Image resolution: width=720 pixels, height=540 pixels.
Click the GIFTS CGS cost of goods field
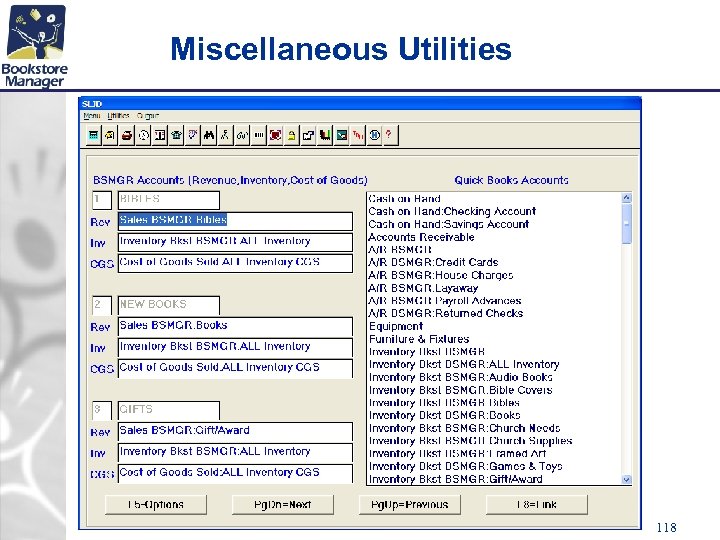pyautogui.click(x=235, y=473)
